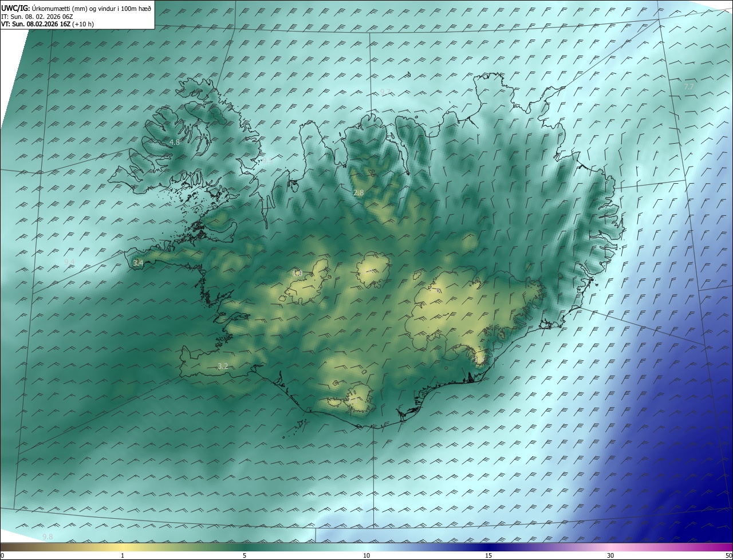The image size is (733, 560).
Task: Click the colorbar tick label 0
Action: [2, 555]
